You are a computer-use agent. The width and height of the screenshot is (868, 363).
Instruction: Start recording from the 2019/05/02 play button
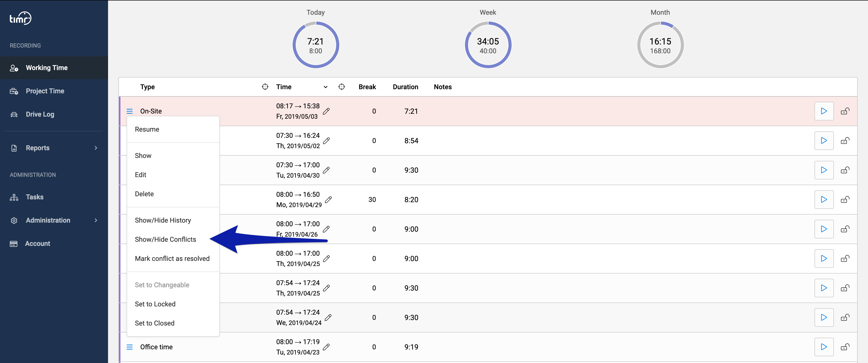click(x=824, y=141)
